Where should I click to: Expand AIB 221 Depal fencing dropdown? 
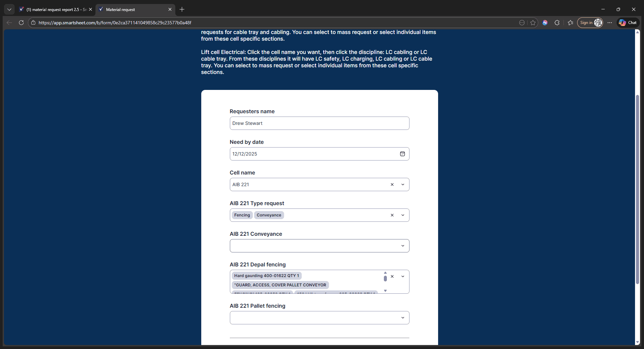(x=403, y=276)
